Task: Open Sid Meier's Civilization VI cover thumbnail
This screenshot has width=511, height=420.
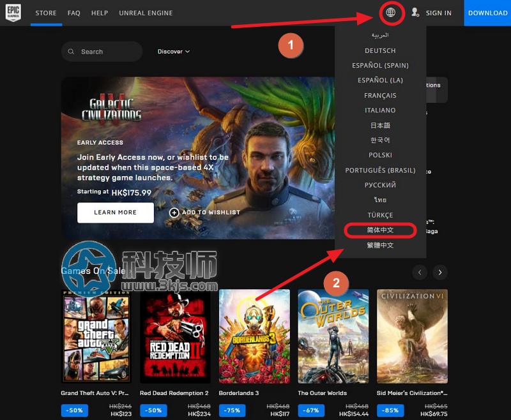Action: tap(412, 336)
